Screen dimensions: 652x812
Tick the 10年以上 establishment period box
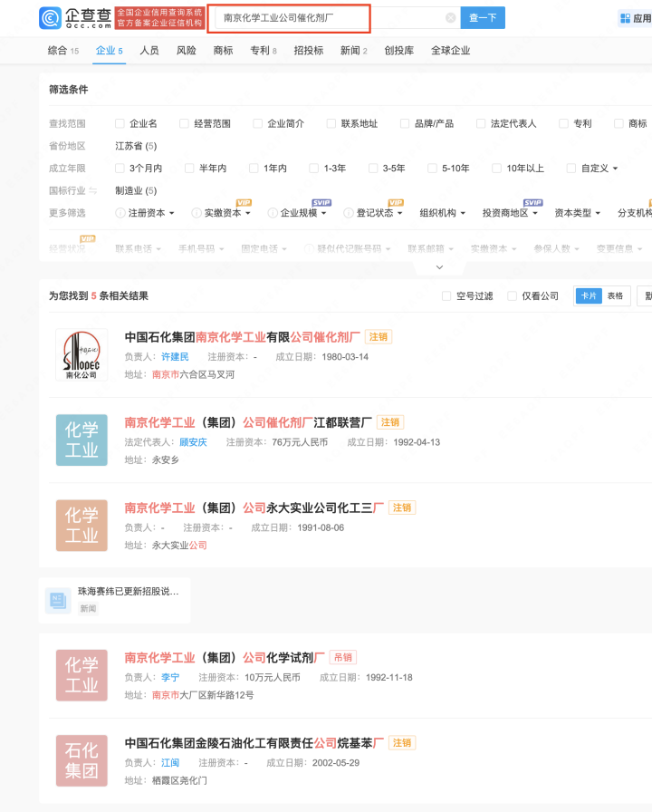(x=496, y=169)
